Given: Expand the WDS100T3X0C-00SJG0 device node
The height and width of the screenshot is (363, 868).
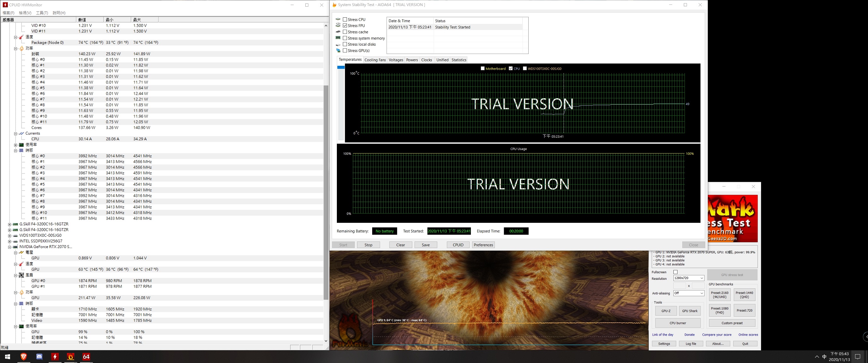Looking at the screenshot, I should pos(9,236).
